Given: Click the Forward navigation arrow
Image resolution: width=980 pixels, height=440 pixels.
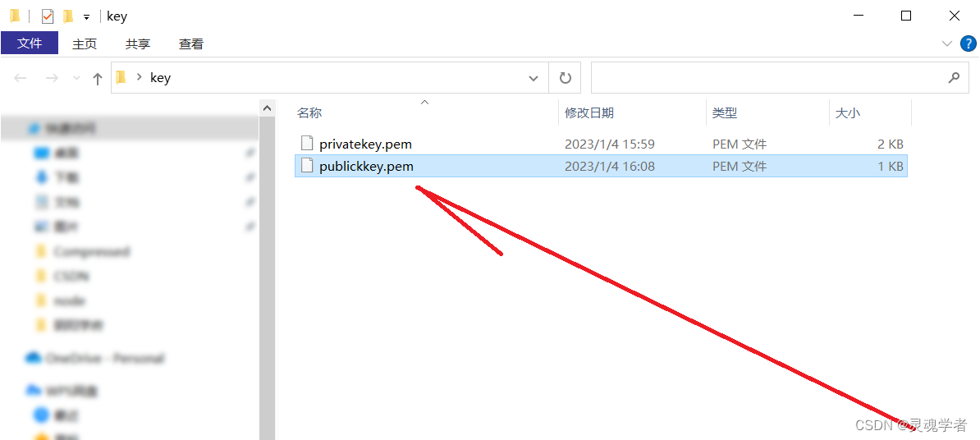Looking at the screenshot, I should tap(52, 78).
